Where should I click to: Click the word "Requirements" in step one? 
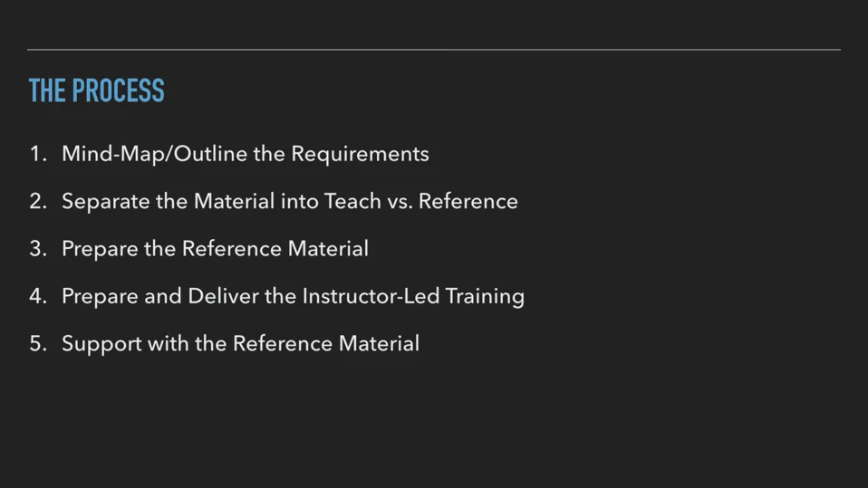click(x=360, y=154)
